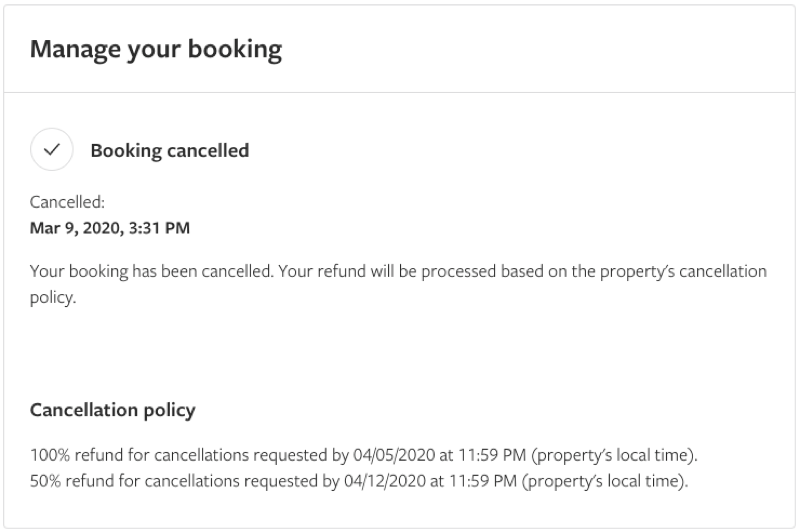Click local time note after 04/12/2020
Screen dimensions: 800x532
[605, 481]
